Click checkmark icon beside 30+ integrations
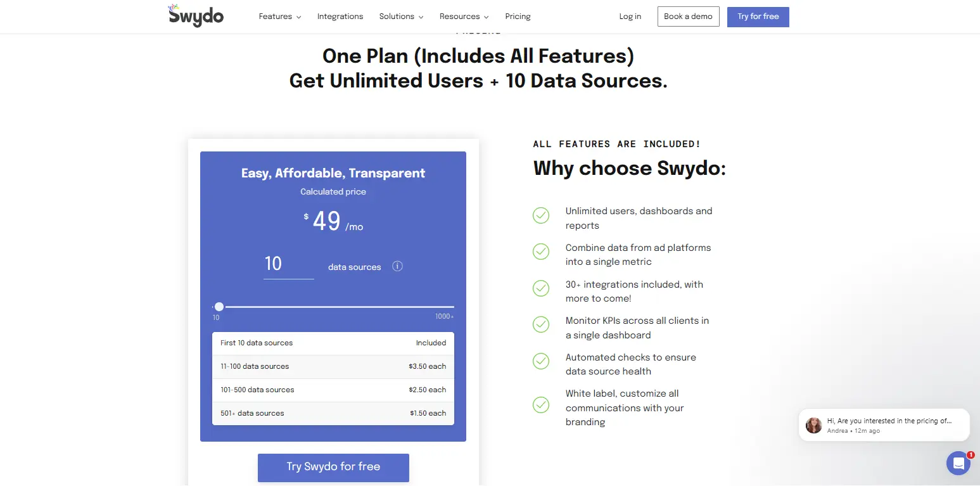Viewport: 980px width, 486px height. (540, 288)
